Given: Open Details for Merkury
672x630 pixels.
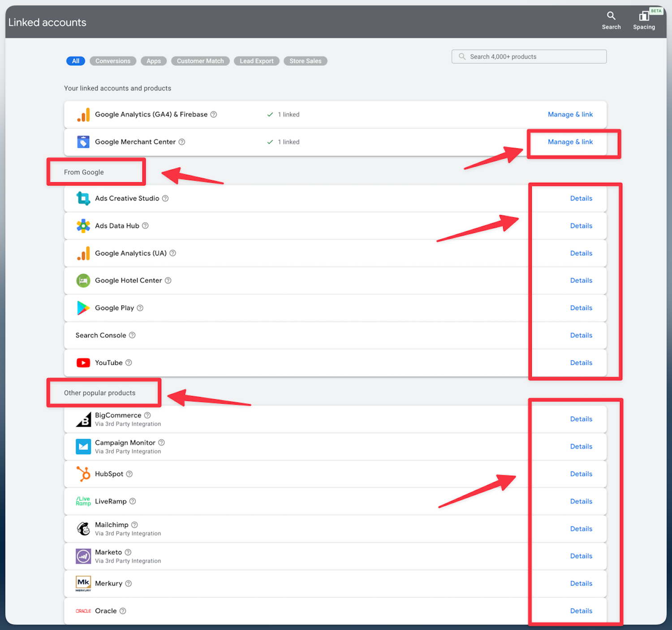Looking at the screenshot, I should [581, 584].
